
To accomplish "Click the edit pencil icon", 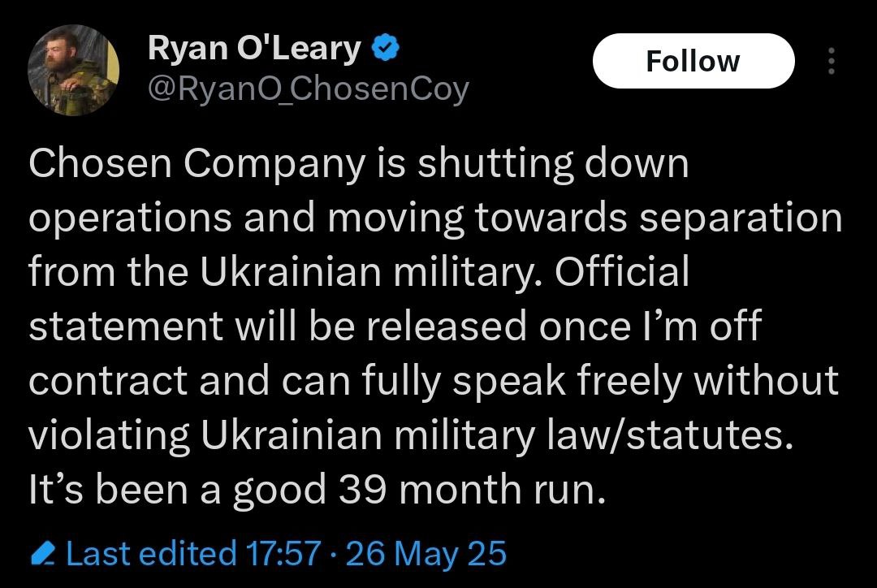I will point(41,556).
